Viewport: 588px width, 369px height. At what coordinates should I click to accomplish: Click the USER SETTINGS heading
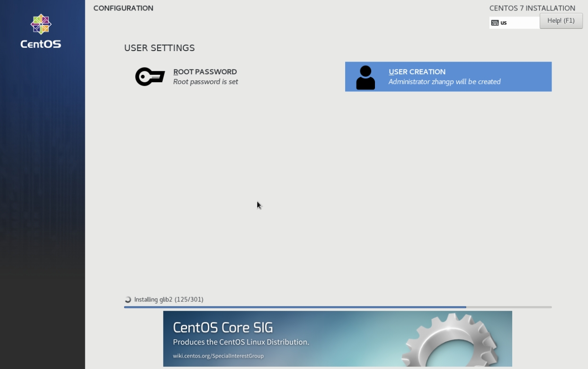160,48
